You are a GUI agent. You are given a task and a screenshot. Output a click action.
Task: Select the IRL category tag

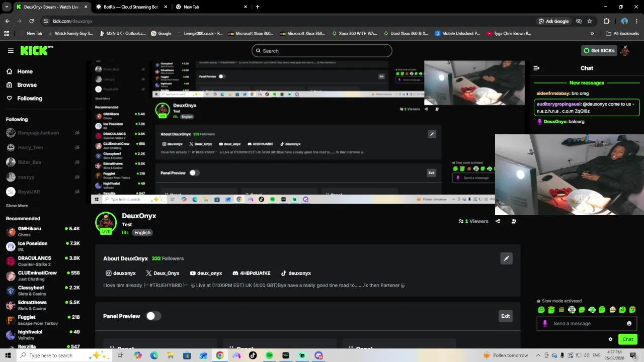tap(125, 233)
